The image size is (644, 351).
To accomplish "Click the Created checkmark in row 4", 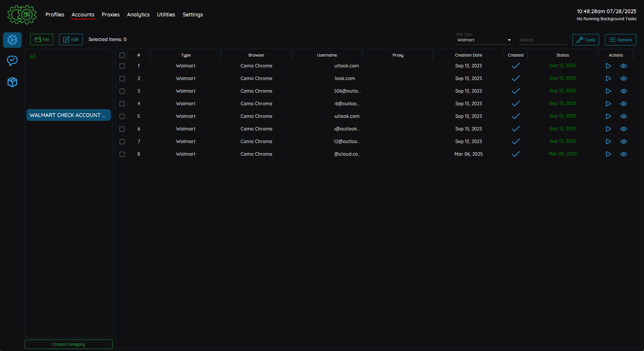I will [515, 104].
